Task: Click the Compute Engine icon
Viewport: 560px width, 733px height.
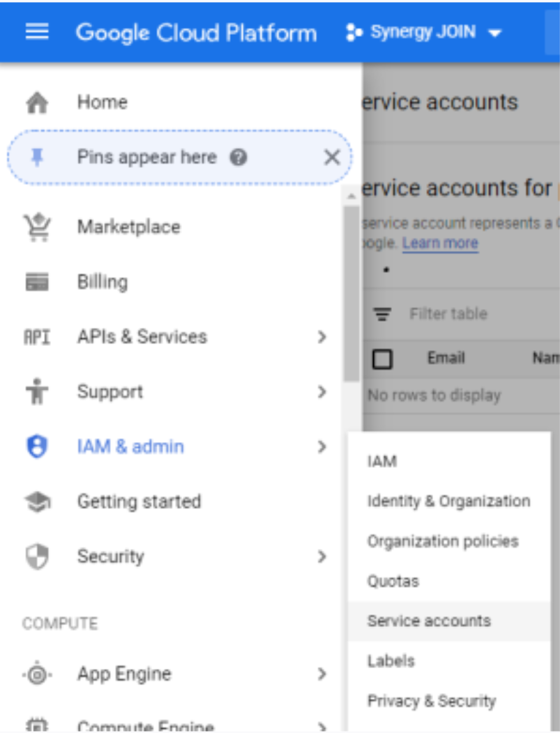Action: tap(37, 726)
